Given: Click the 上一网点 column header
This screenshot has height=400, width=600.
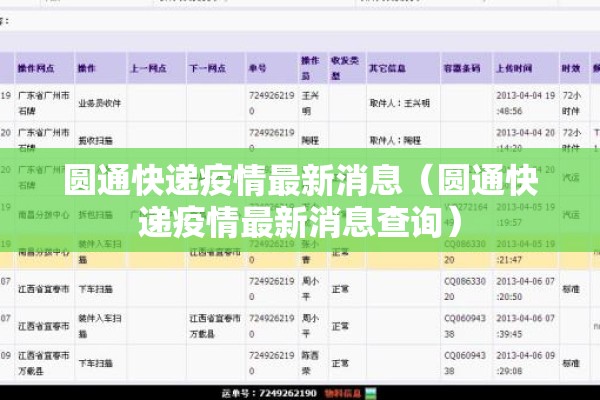Looking at the screenshot, I should coord(148,69).
